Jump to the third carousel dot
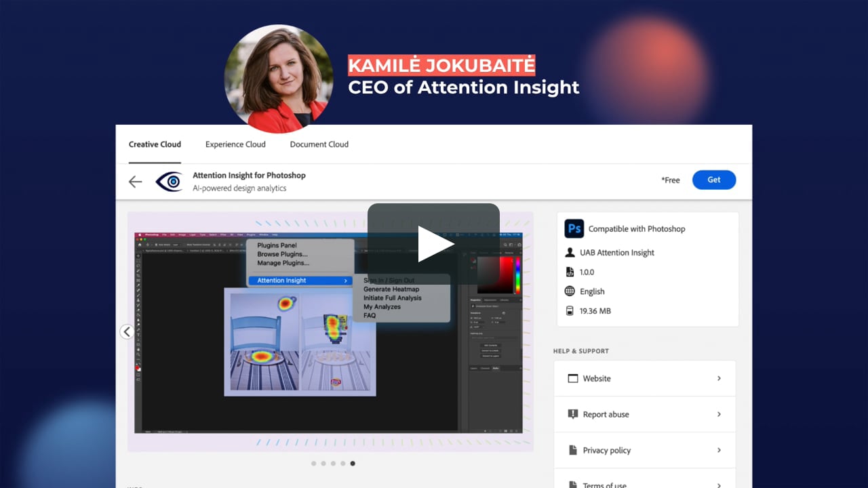The image size is (868, 488). 333,464
